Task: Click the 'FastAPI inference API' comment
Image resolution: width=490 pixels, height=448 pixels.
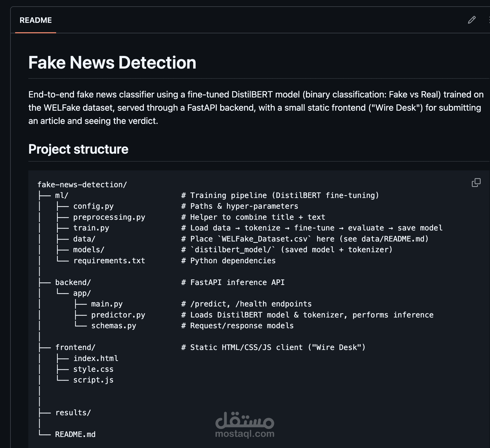Action: (233, 283)
